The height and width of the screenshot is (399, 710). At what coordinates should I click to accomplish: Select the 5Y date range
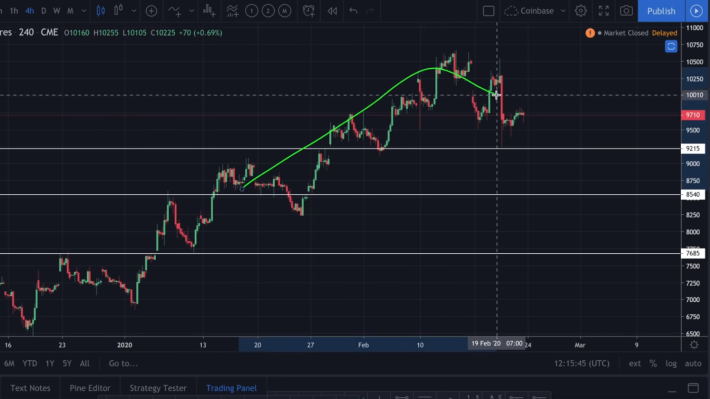[x=67, y=363]
